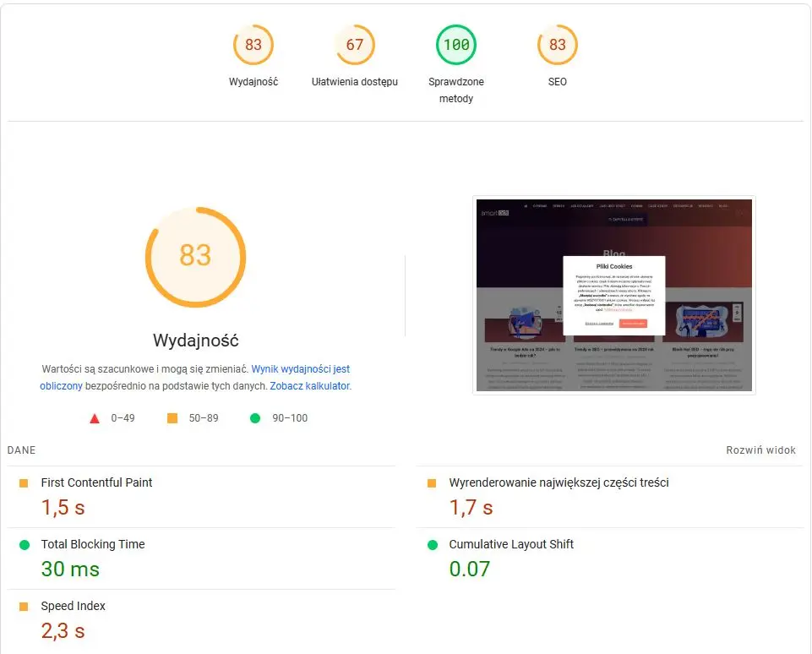Viewport: 812px width, 654px height.
Task: Click the large Wydajność 83 gauge
Action: pyautogui.click(x=195, y=255)
